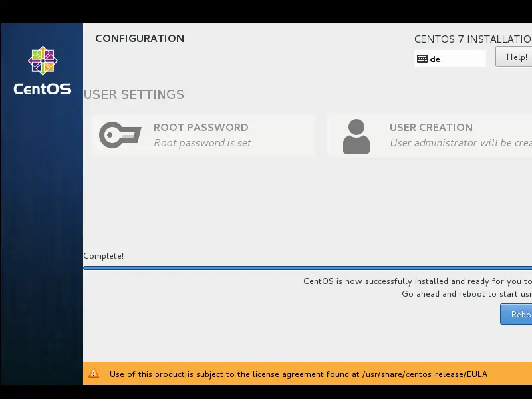The height and width of the screenshot is (399, 532).
Task: Click the EULA license agreement notice text
Action: tap(299, 374)
